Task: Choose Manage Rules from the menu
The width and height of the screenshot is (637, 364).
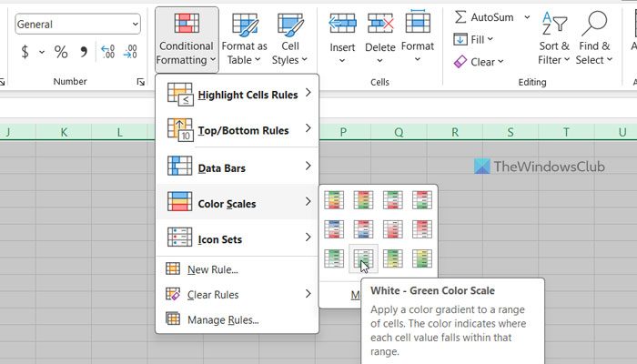Action: 222,319
